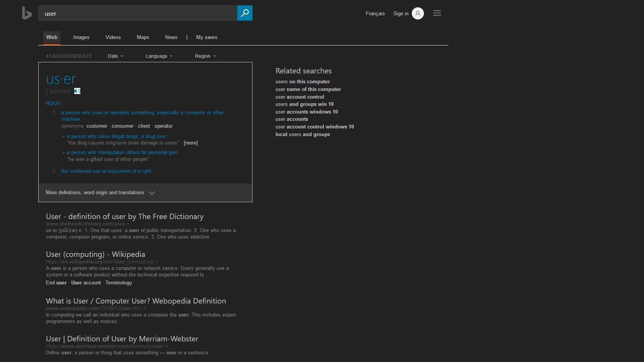Viewport: 644px width, 362px height.
Task: Switch to the Videos tab
Action: point(113,37)
